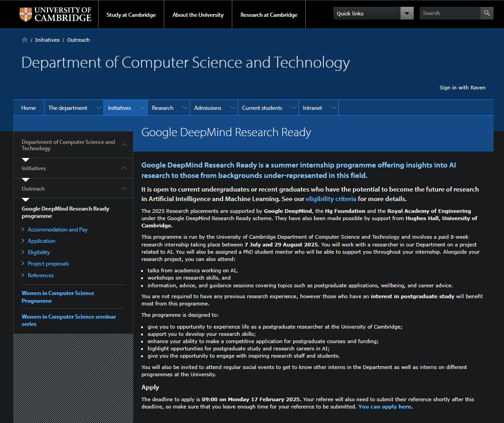Click bullet text workshops on research skills

tap(189, 278)
